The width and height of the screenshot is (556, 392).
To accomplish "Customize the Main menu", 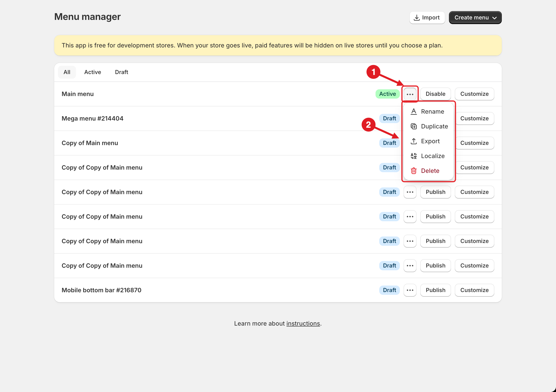I will [474, 94].
